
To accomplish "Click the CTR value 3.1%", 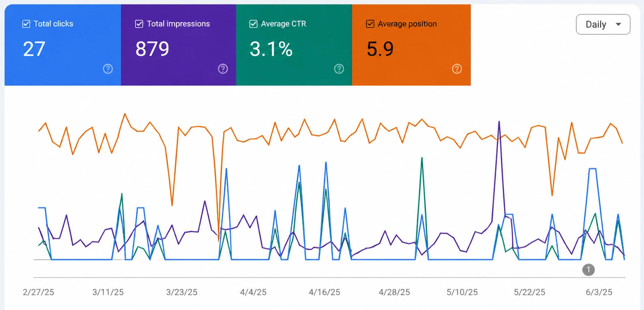I will 271,49.
